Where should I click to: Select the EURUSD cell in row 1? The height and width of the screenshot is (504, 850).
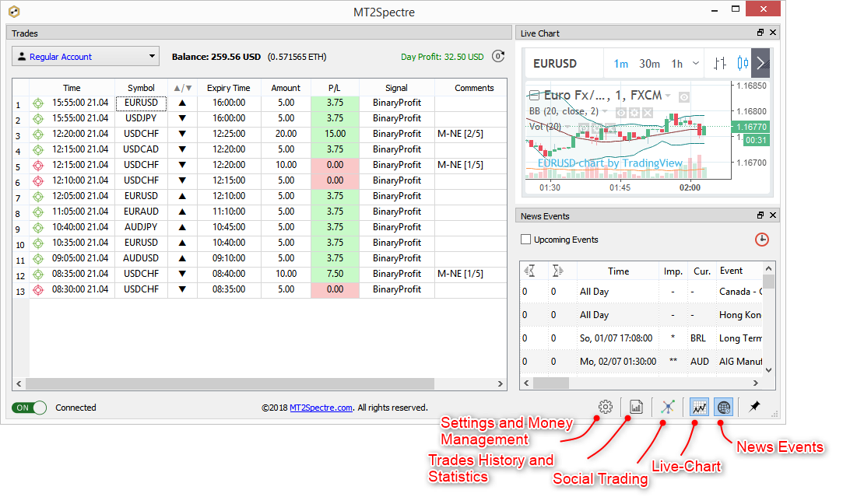point(141,103)
